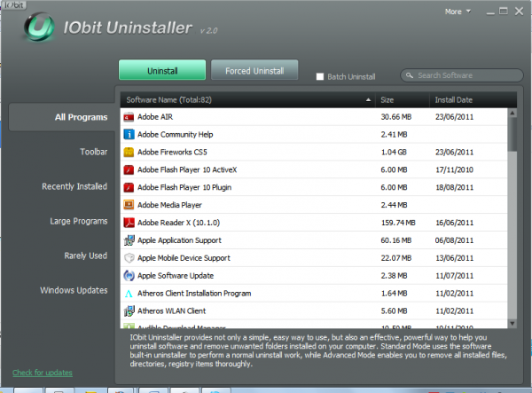Click the 60.16 MB size value

pos(396,240)
